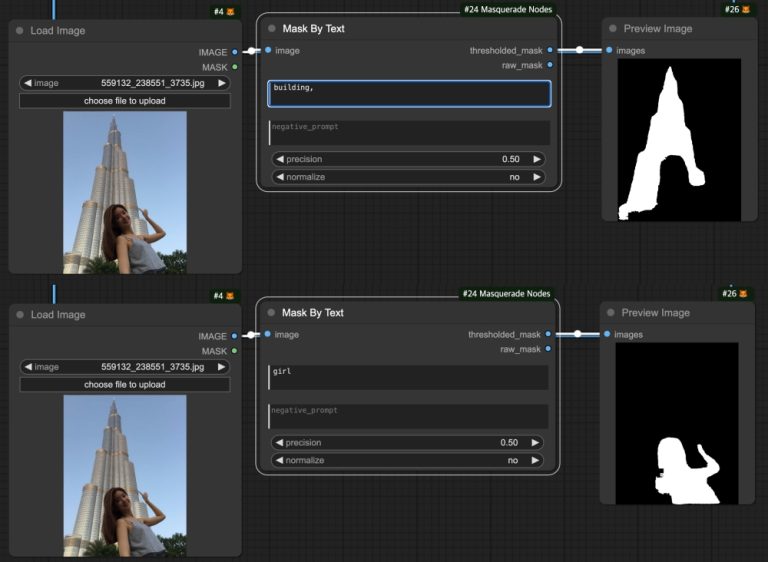768x562 pixels.
Task: Toggle collapse dot of Mask By Text 'building' node
Action: tap(272, 28)
